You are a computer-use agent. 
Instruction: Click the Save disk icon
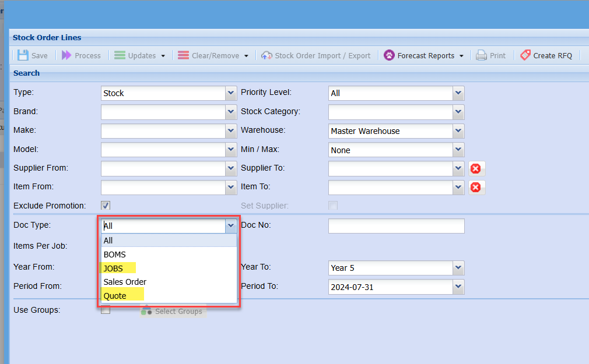23,55
